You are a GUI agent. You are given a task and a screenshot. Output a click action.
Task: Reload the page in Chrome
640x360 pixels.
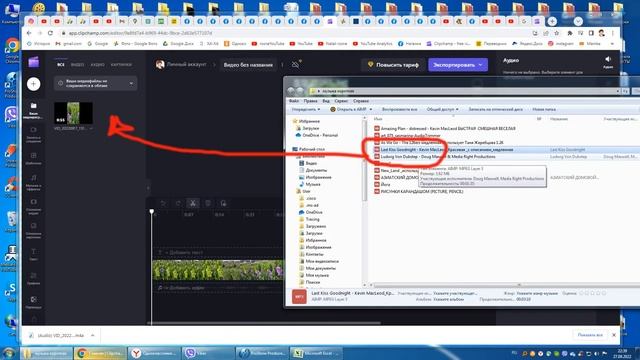point(50,33)
